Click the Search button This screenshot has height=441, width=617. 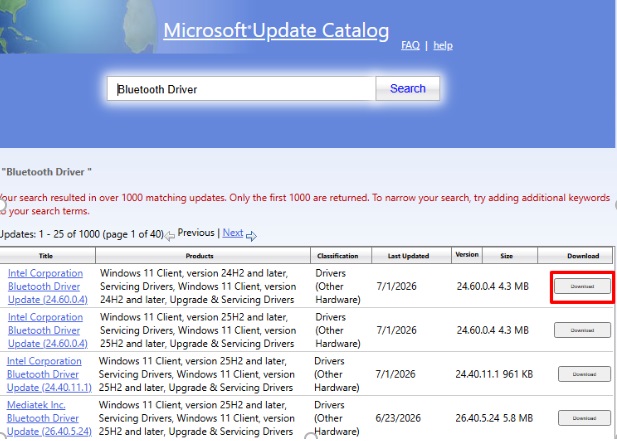point(408,89)
